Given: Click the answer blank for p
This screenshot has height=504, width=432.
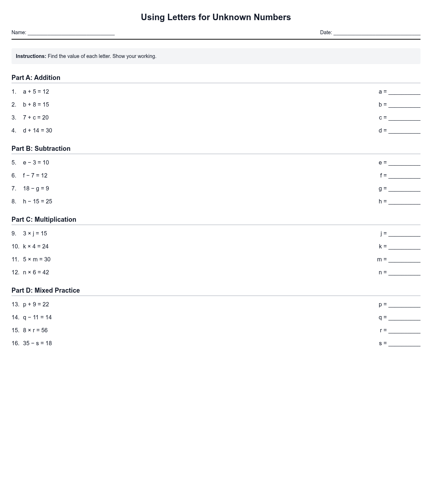Looking at the screenshot, I should (x=404, y=305).
